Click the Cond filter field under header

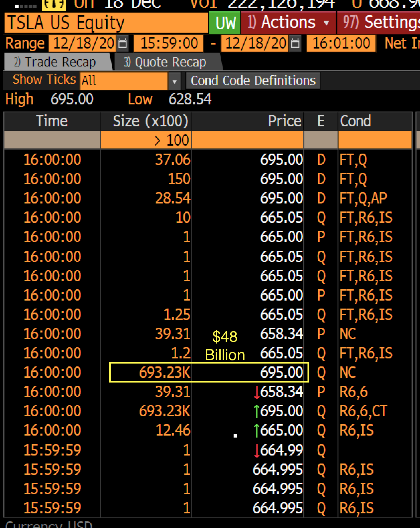click(x=375, y=140)
